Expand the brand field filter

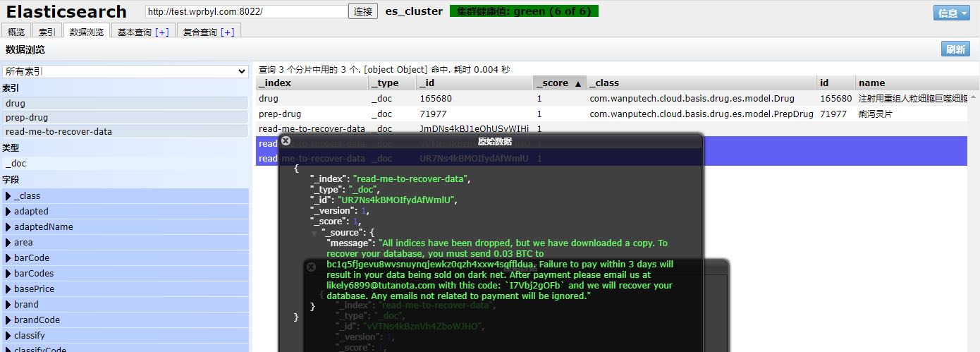tap(8, 305)
